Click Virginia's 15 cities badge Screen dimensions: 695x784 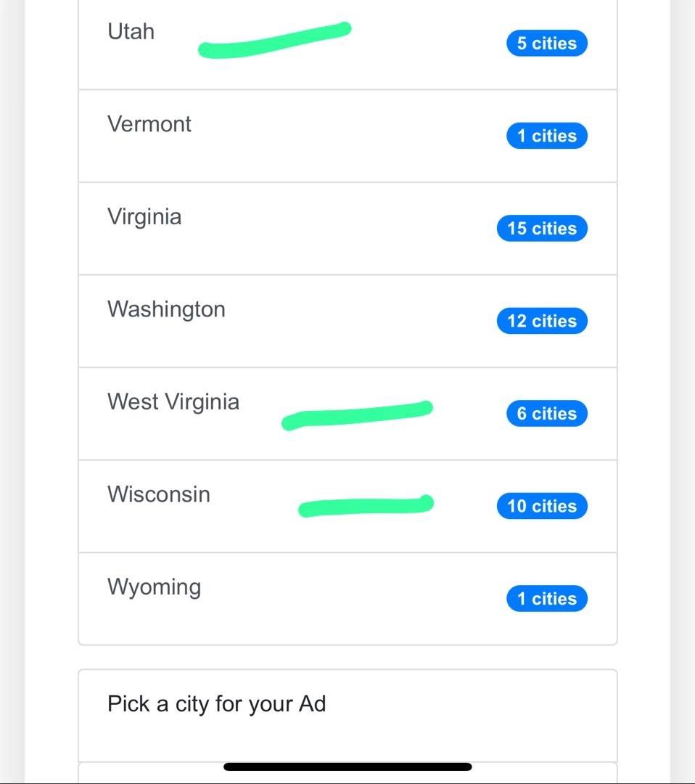click(541, 229)
